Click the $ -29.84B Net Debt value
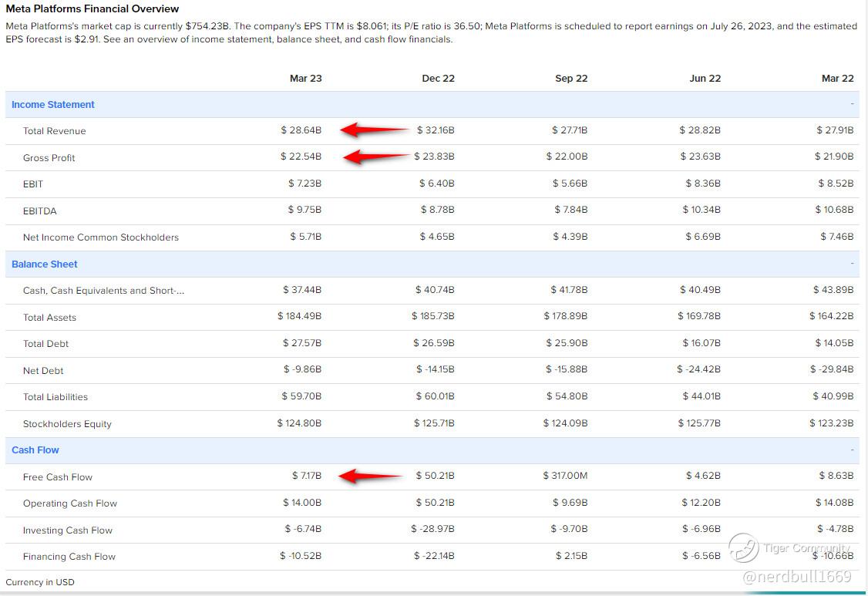The height and width of the screenshot is (596, 868). (832, 369)
